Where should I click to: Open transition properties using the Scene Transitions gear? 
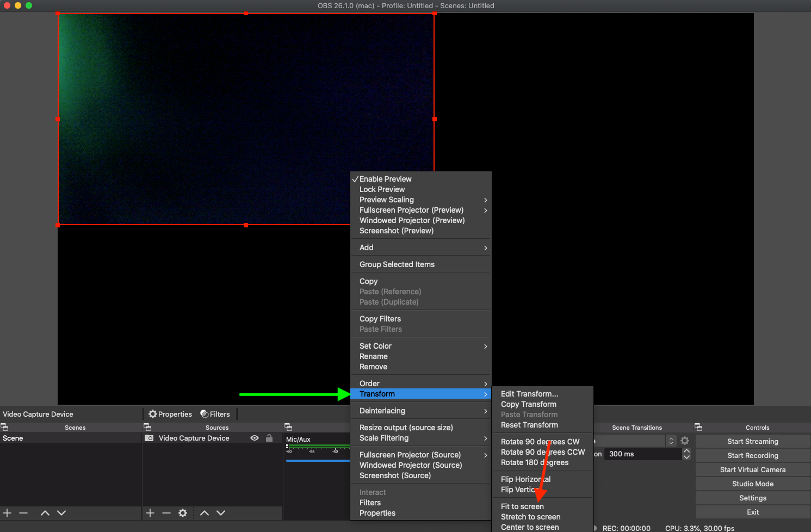coord(685,441)
